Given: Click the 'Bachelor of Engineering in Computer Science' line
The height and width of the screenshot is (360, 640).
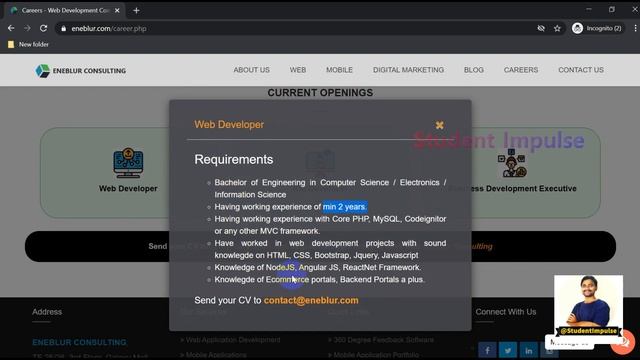Looking at the screenshot, I should [330, 189].
